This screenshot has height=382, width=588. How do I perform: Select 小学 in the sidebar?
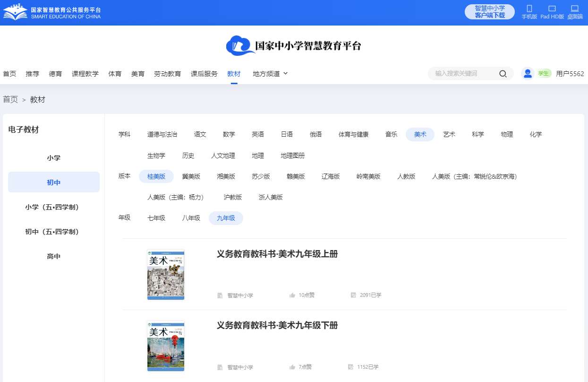click(54, 158)
